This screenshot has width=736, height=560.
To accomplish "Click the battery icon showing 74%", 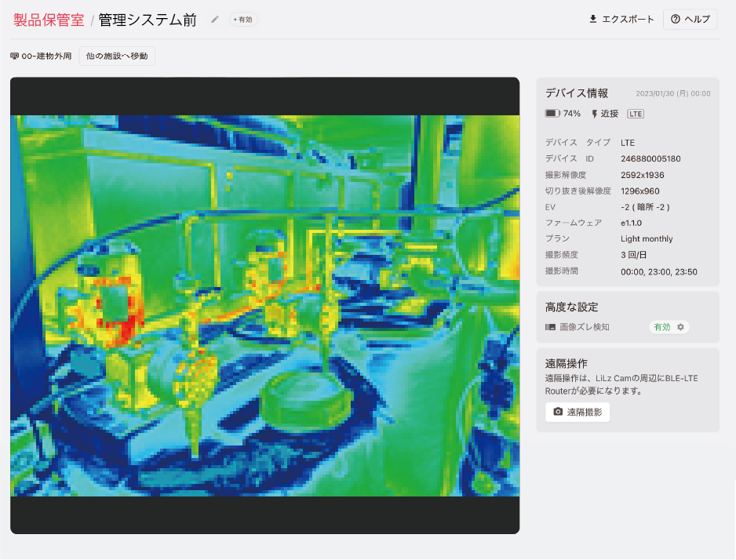I will 552,114.
